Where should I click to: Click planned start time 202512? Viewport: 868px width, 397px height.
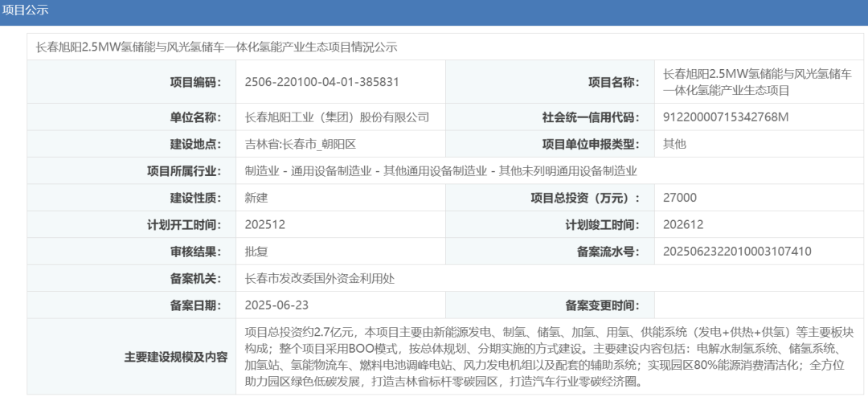point(264,225)
